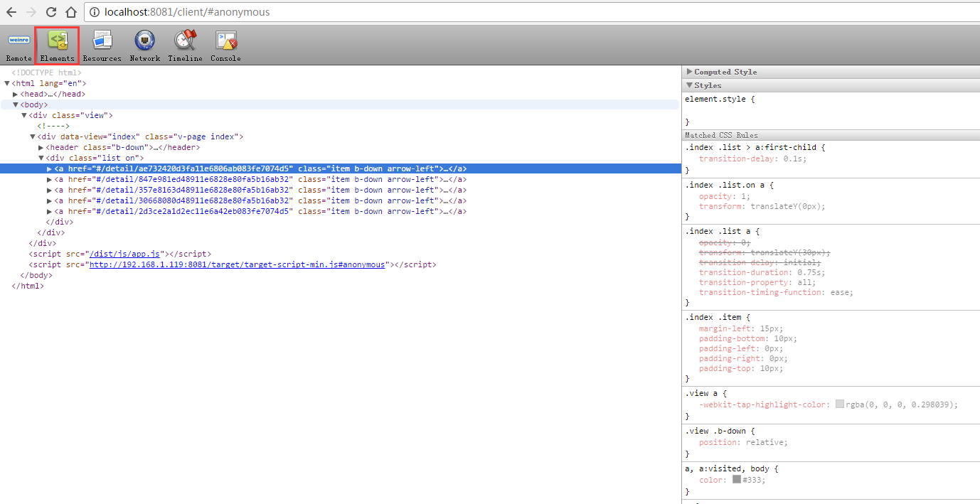Select the element.style rule

(720, 99)
